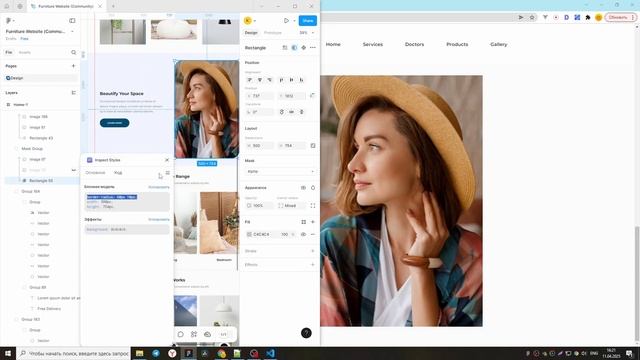This screenshot has width=640, height=360.
Task: Open the user avatar dropdown
Action: [x=249, y=20]
